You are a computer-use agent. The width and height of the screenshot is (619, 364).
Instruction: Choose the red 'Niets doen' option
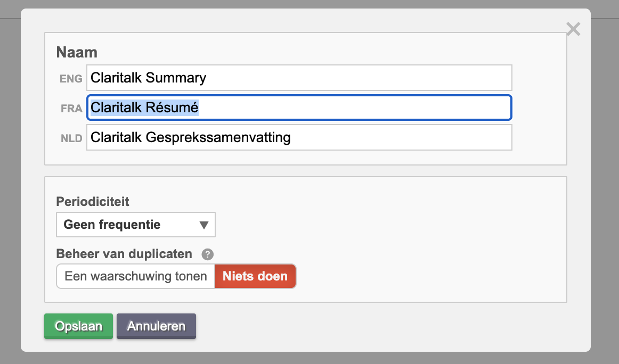coord(255,277)
